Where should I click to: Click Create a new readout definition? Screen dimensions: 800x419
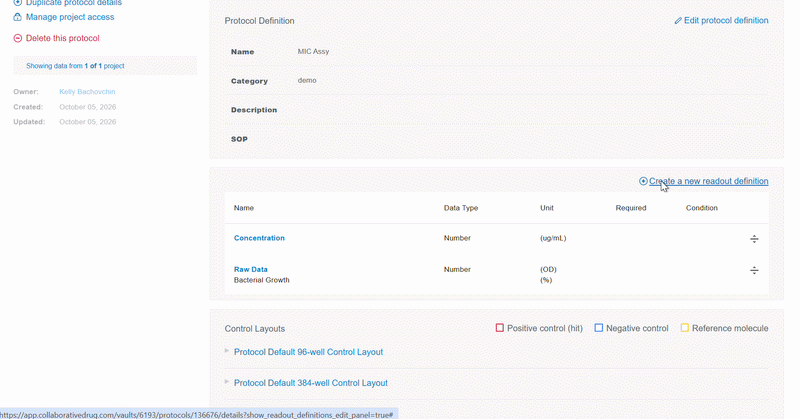click(709, 181)
